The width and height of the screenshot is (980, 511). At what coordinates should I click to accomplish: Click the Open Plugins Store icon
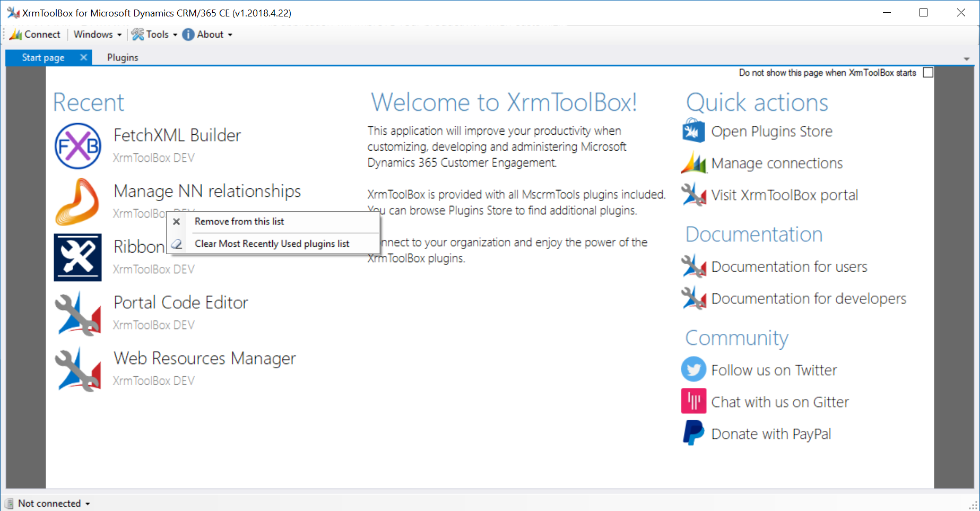693,131
